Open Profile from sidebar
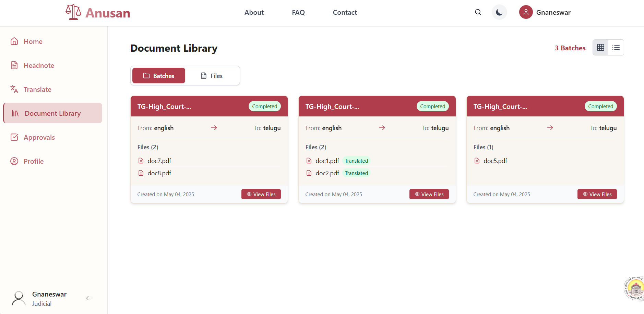 34,161
